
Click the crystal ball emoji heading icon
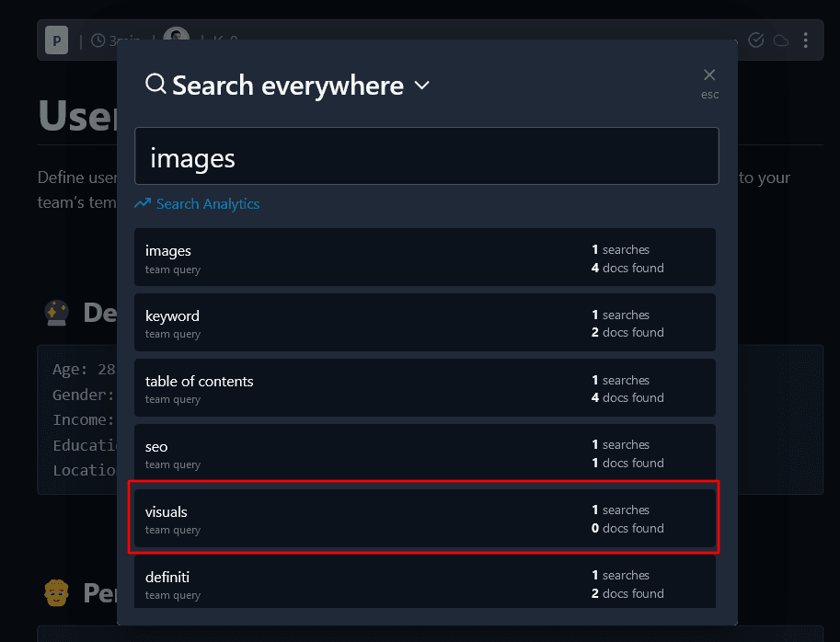pos(56,314)
